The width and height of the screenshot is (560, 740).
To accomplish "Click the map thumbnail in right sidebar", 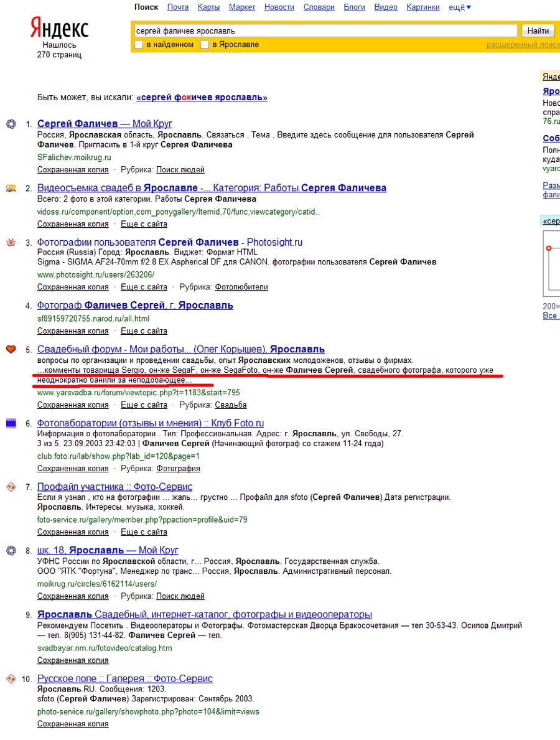I will [x=551, y=264].
